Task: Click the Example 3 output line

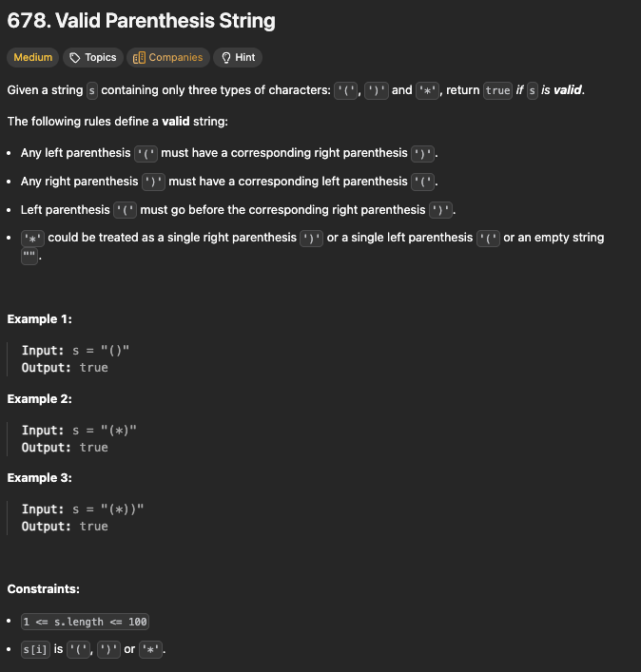Action: click(65, 527)
